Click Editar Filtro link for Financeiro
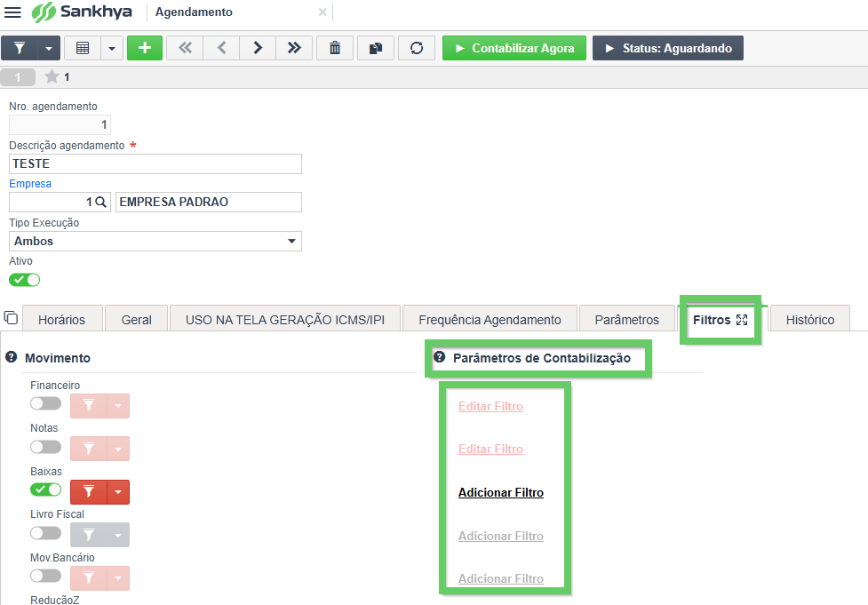The width and height of the screenshot is (868, 605). [490, 406]
